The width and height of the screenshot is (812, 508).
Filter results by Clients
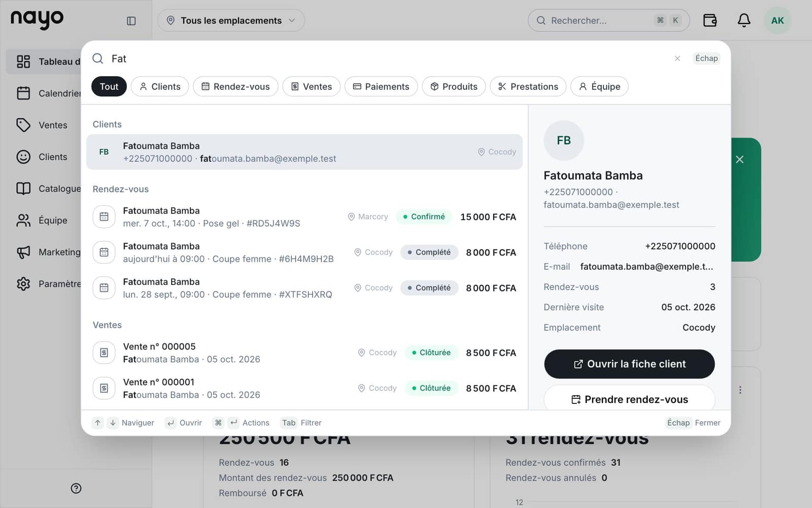160,86
